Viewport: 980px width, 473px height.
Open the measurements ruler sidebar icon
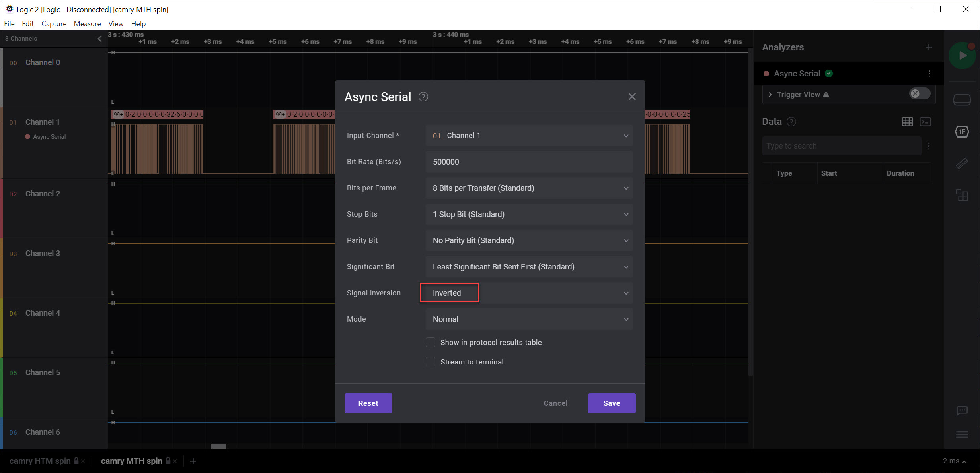pos(962,163)
